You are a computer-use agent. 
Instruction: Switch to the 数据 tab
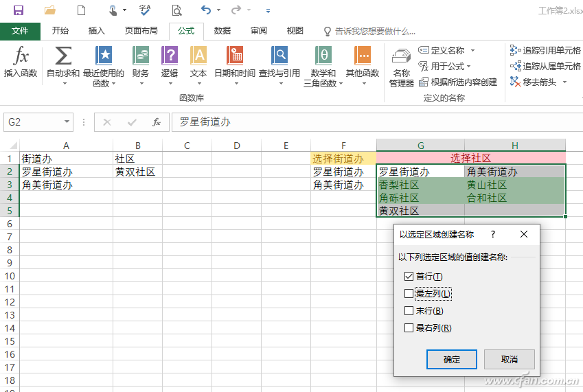click(x=222, y=31)
